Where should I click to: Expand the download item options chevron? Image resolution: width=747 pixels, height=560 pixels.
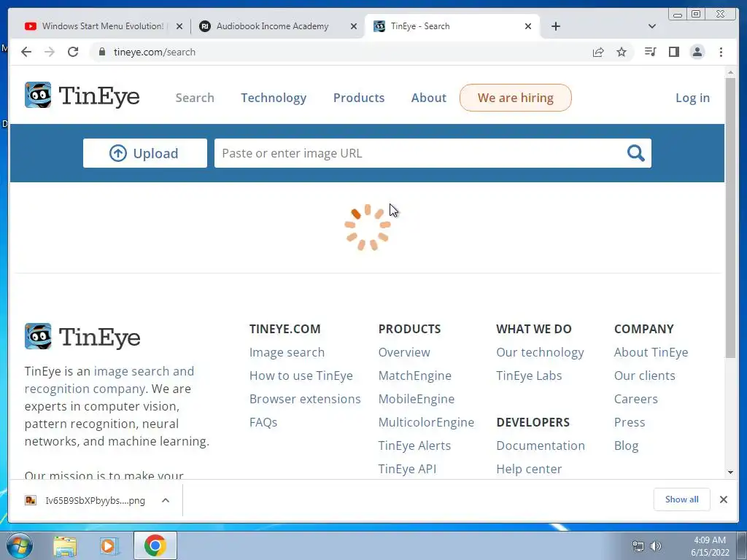166,500
